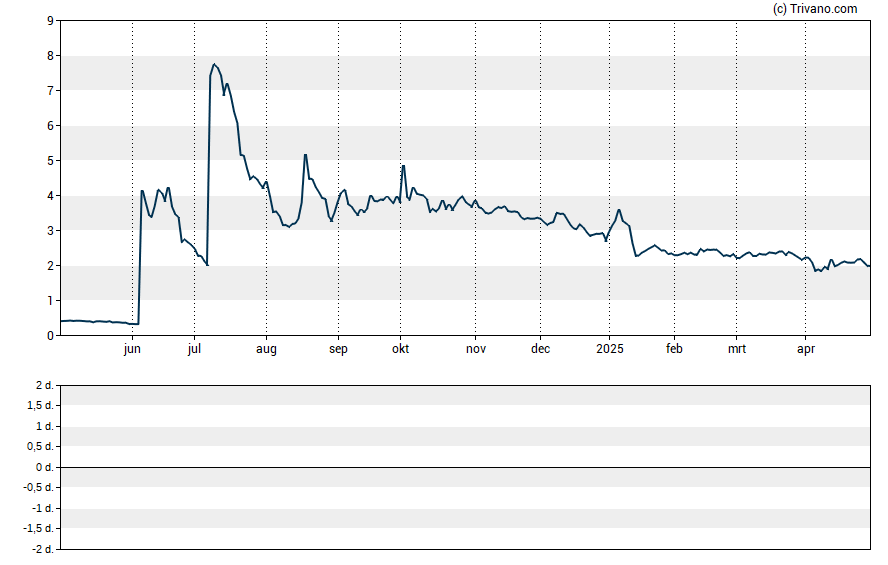
Task: Click the mid-August spike near 5.2
Action: 305,155
